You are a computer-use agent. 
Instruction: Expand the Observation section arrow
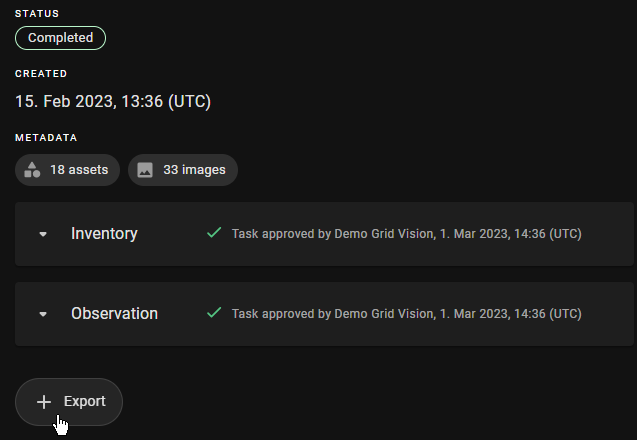point(43,314)
